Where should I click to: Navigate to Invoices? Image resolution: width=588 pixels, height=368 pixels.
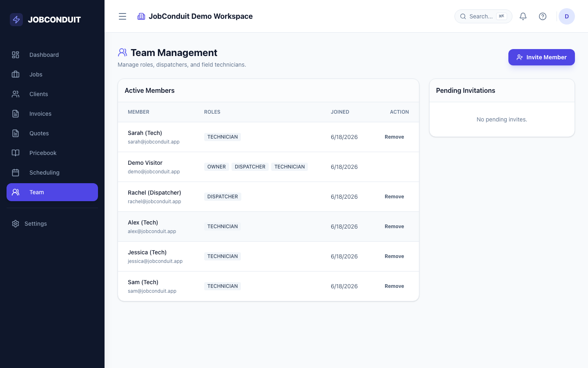[52, 114]
